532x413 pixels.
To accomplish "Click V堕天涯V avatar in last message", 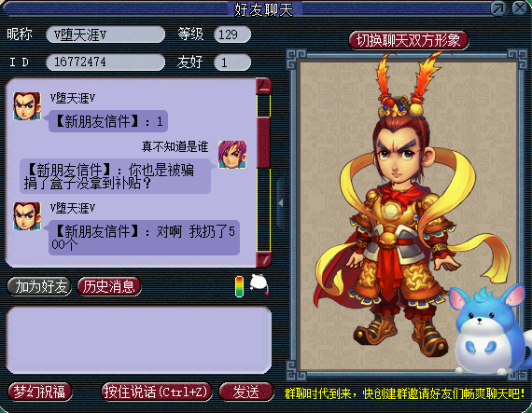I will coord(27,216).
